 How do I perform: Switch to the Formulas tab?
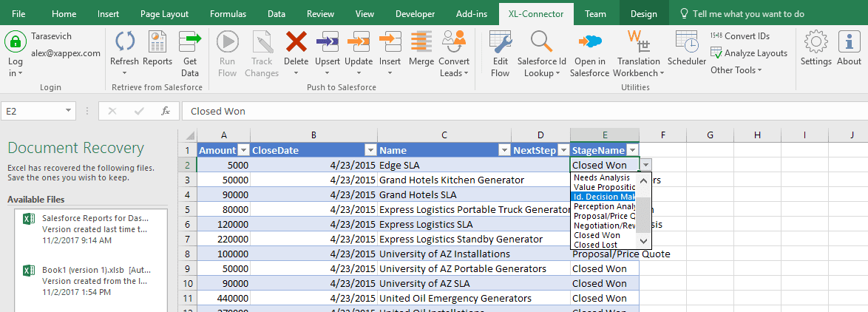click(228, 13)
